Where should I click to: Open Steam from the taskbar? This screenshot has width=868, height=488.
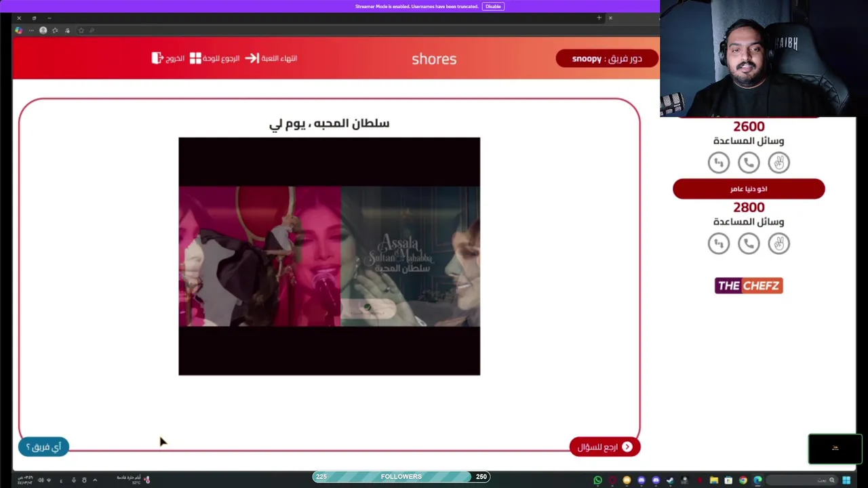(670, 481)
